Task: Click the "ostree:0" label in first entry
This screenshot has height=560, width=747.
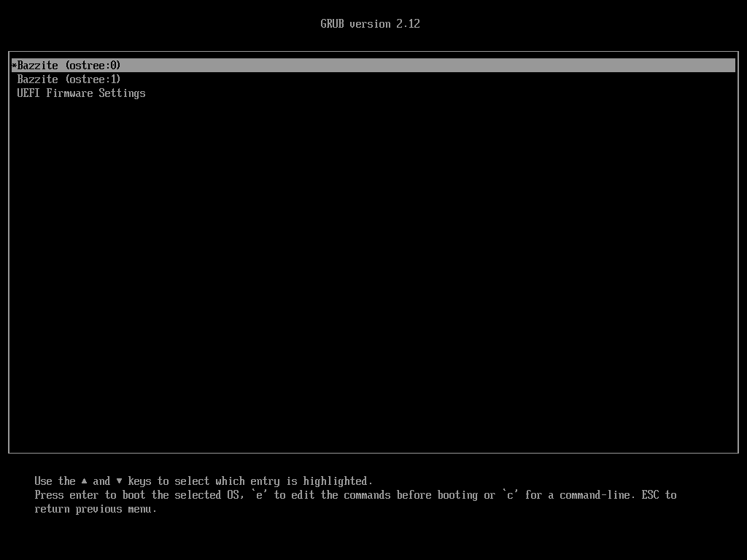Action: 93,66
